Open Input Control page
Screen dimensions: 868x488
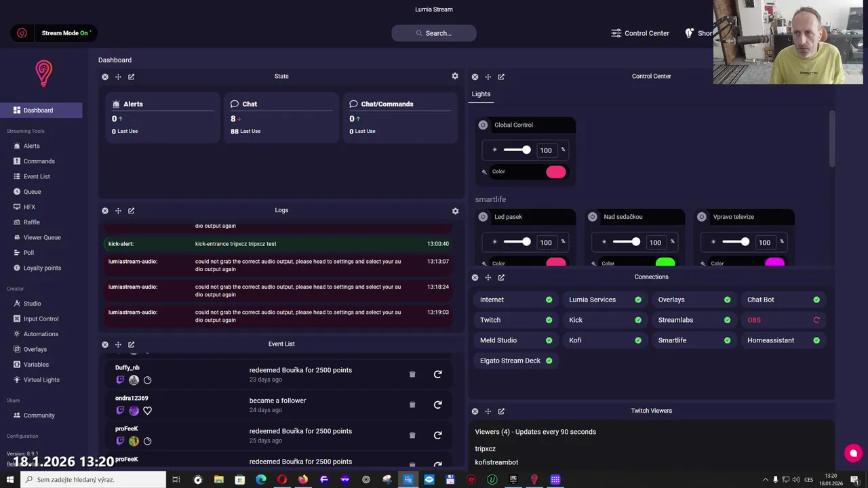pyautogui.click(x=41, y=319)
